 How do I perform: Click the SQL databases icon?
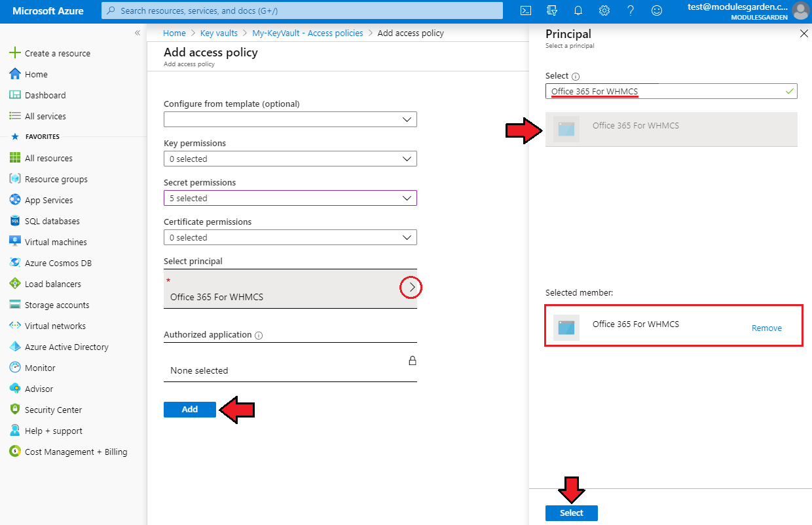(15, 221)
